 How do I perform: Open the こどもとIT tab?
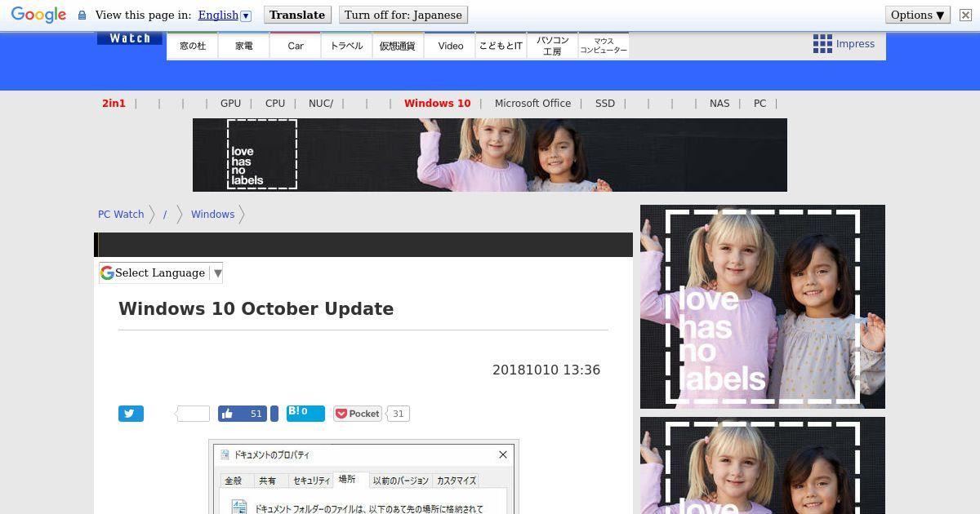pos(501,46)
